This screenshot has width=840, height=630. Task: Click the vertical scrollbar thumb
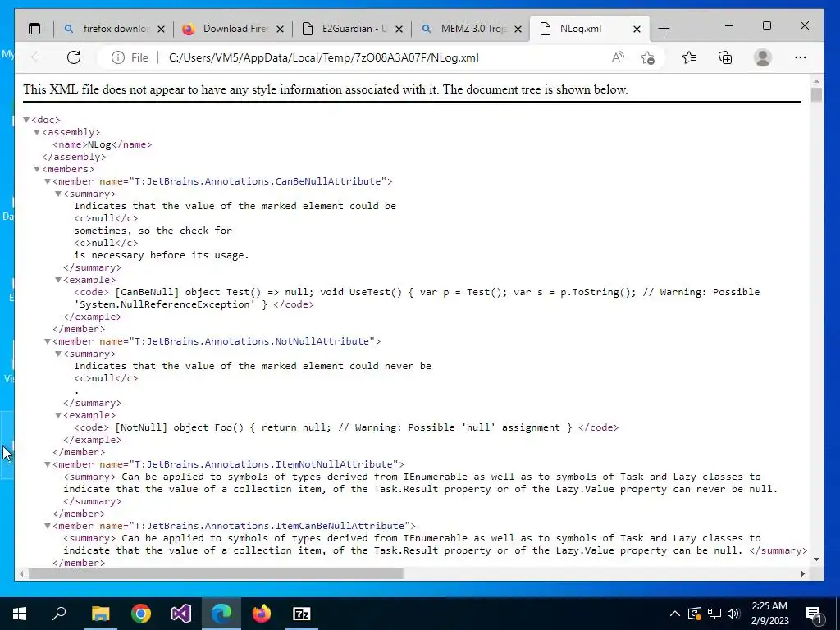[x=816, y=95]
